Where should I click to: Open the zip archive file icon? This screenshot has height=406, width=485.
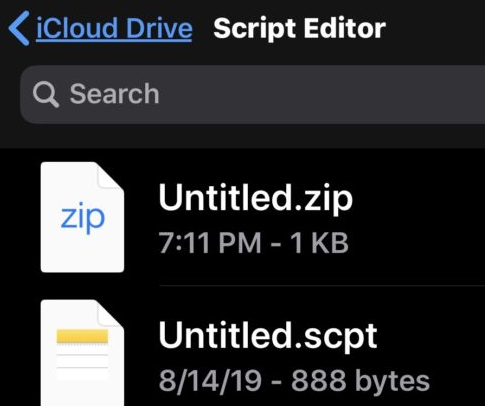click(82, 217)
